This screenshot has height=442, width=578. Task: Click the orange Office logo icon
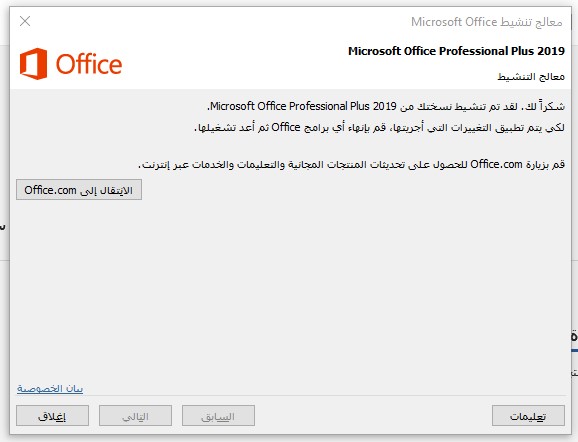[x=34, y=63]
